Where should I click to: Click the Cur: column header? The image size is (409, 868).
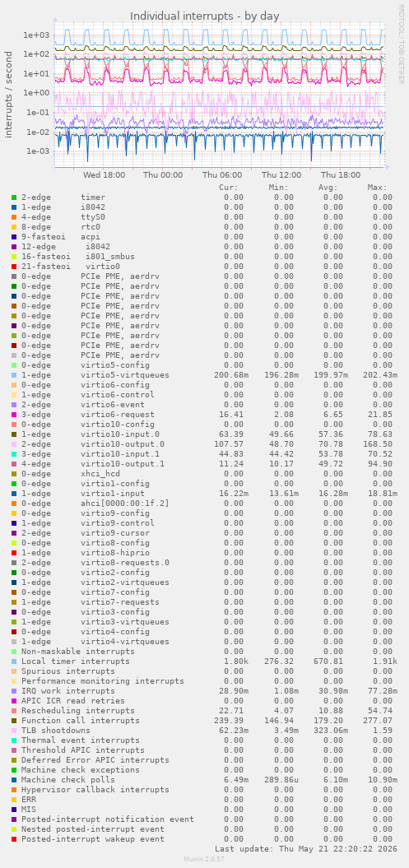click(x=229, y=187)
